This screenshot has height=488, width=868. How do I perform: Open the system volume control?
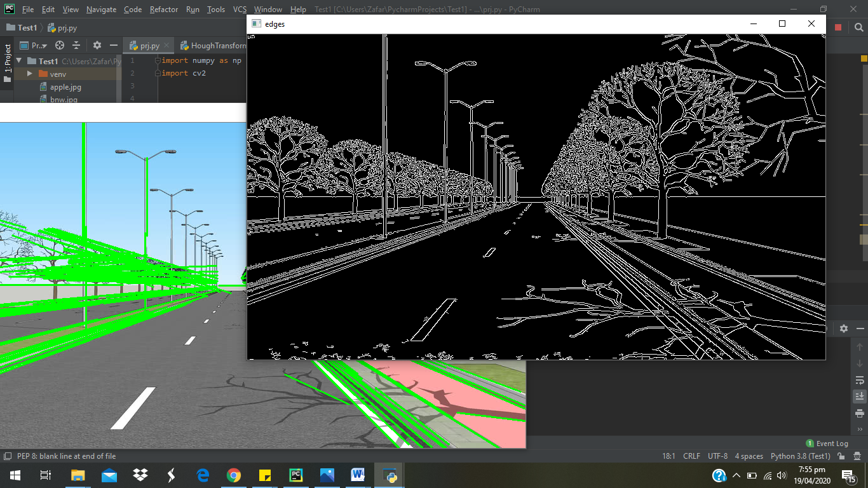(x=781, y=475)
